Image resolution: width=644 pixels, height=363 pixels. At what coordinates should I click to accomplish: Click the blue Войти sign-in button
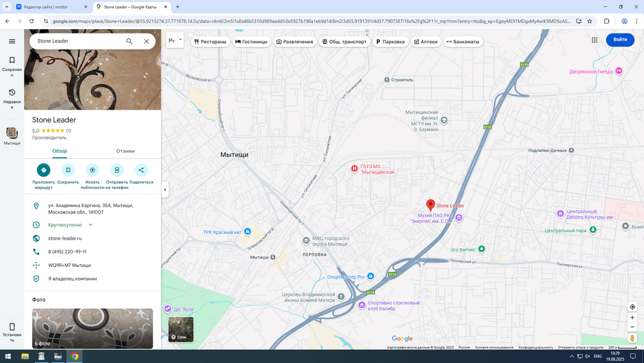point(620,40)
